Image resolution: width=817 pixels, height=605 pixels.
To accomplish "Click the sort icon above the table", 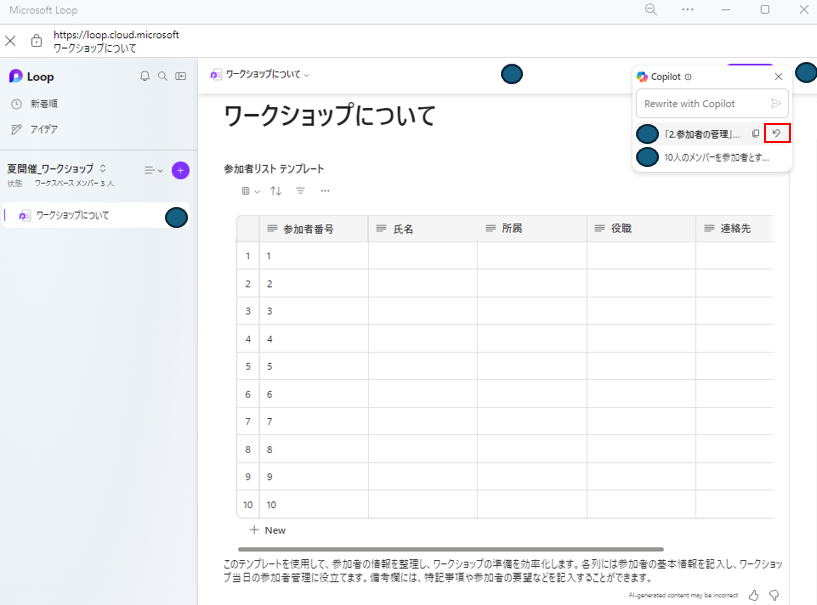I will pyautogui.click(x=275, y=191).
